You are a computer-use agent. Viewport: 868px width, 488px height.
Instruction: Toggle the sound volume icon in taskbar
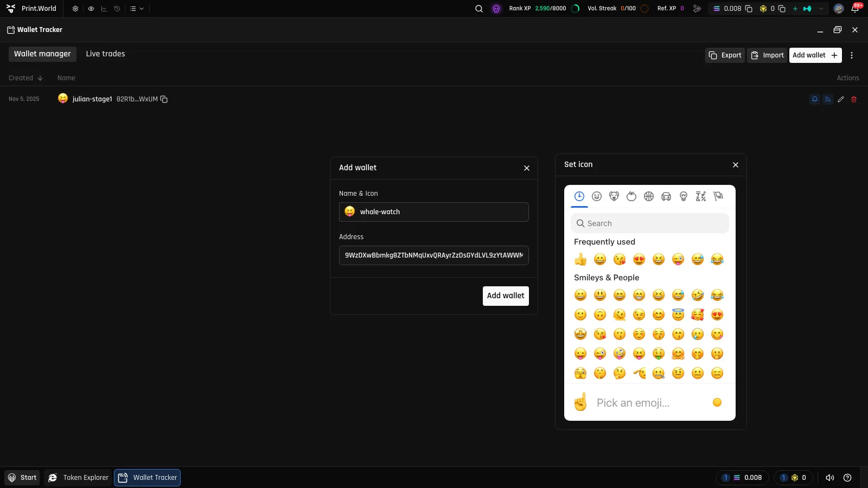(x=829, y=478)
